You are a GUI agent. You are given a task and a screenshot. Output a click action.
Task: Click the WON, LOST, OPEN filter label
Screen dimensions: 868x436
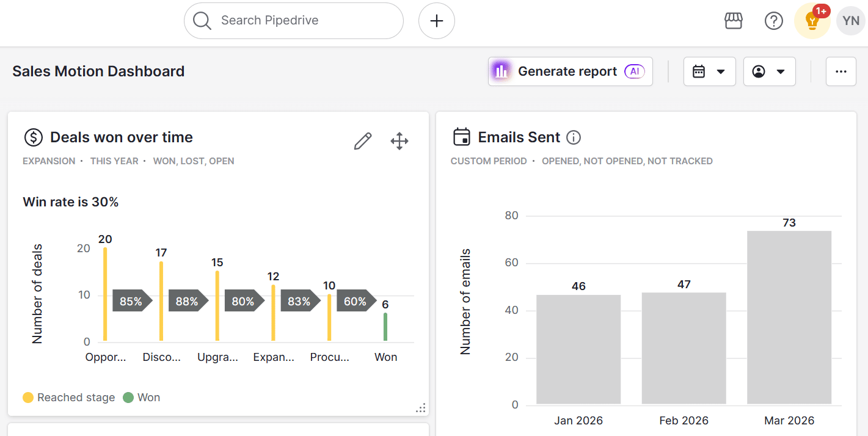click(x=194, y=161)
